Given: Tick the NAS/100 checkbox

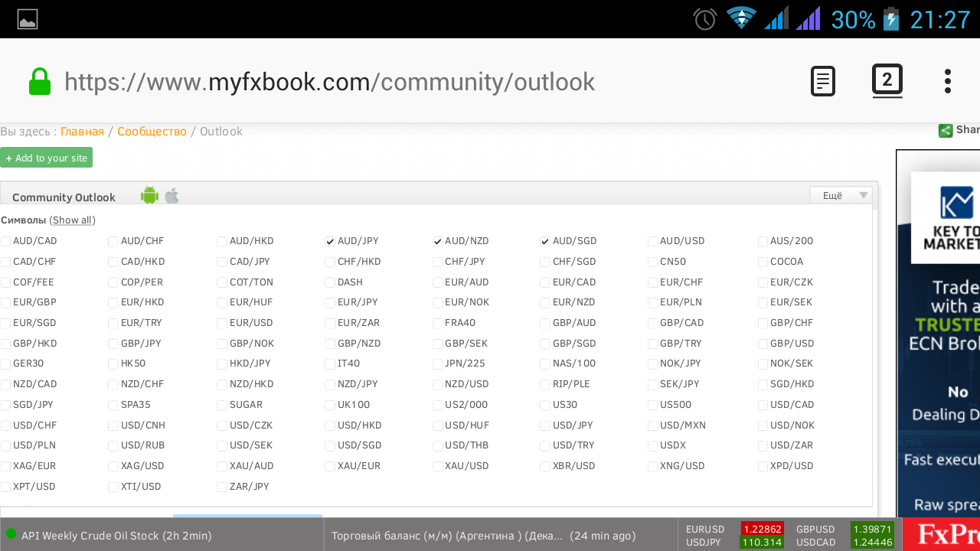Looking at the screenshot, I should coord(545,364).
